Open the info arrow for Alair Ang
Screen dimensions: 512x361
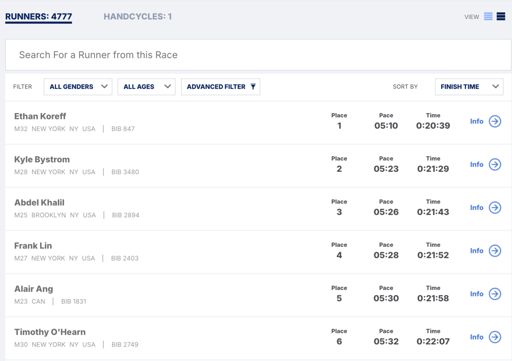495,294
